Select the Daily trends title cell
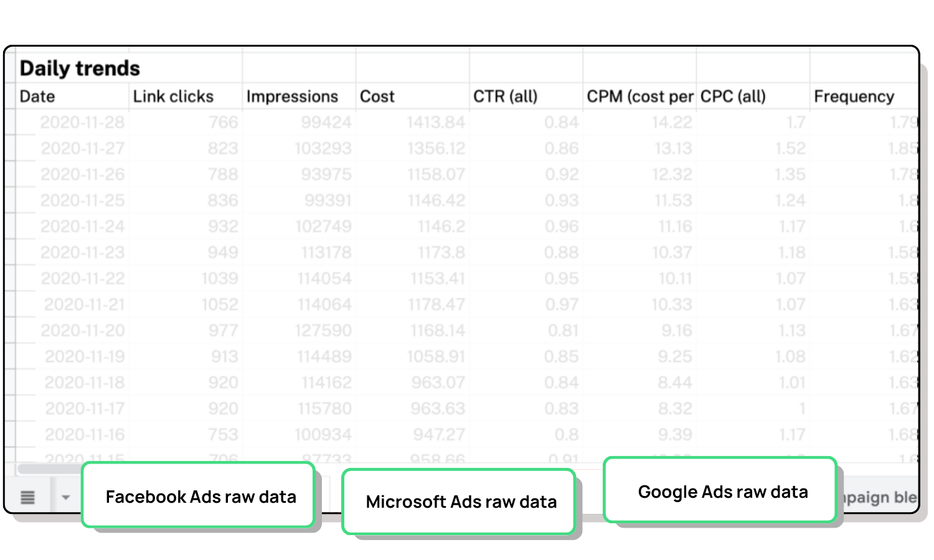The height and width of the screenshot is (560, 934). pos(80,68)
